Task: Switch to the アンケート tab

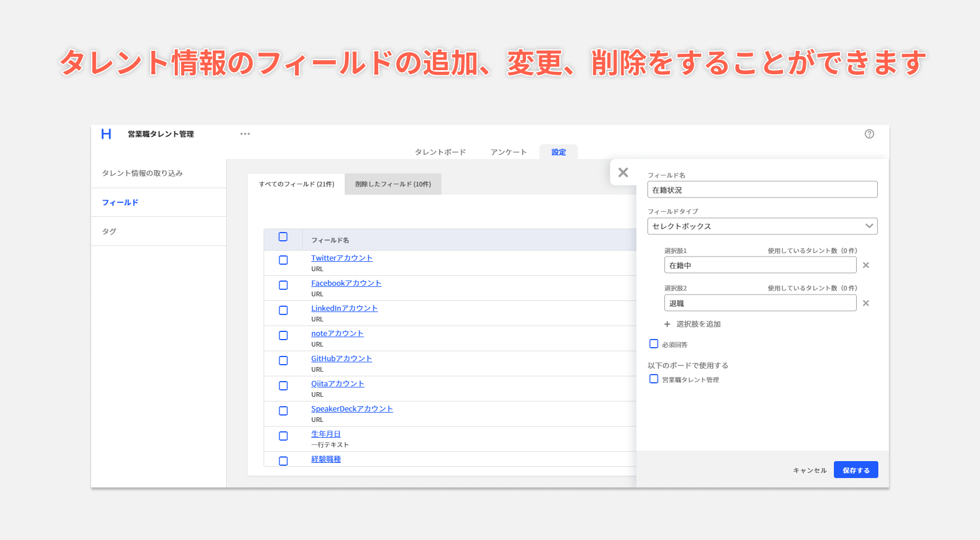Action: pos(508,152)
